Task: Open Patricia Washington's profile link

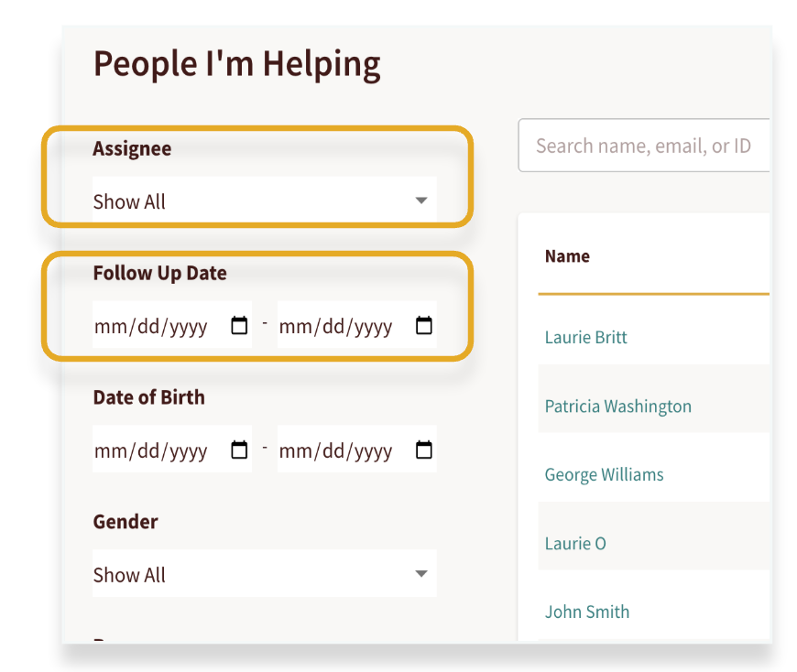Action: [x=617, y=406]
